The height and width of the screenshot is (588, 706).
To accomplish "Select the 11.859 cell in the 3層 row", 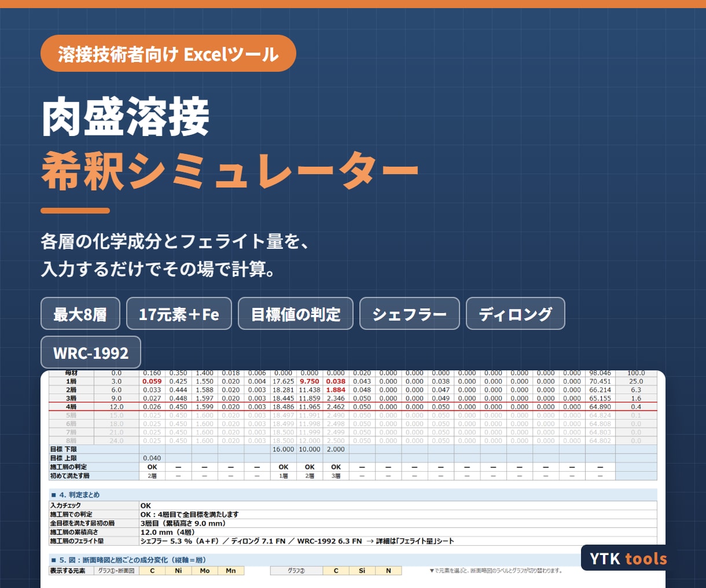I will [310, 398].
